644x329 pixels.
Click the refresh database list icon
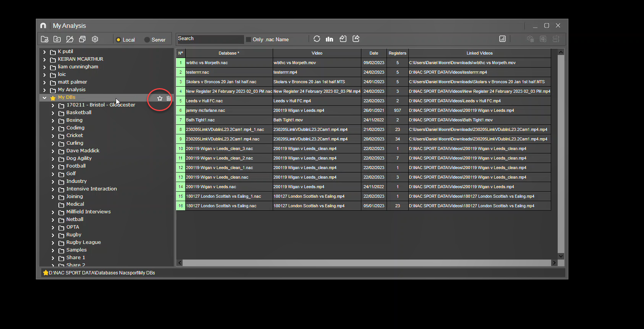(317, 39)
